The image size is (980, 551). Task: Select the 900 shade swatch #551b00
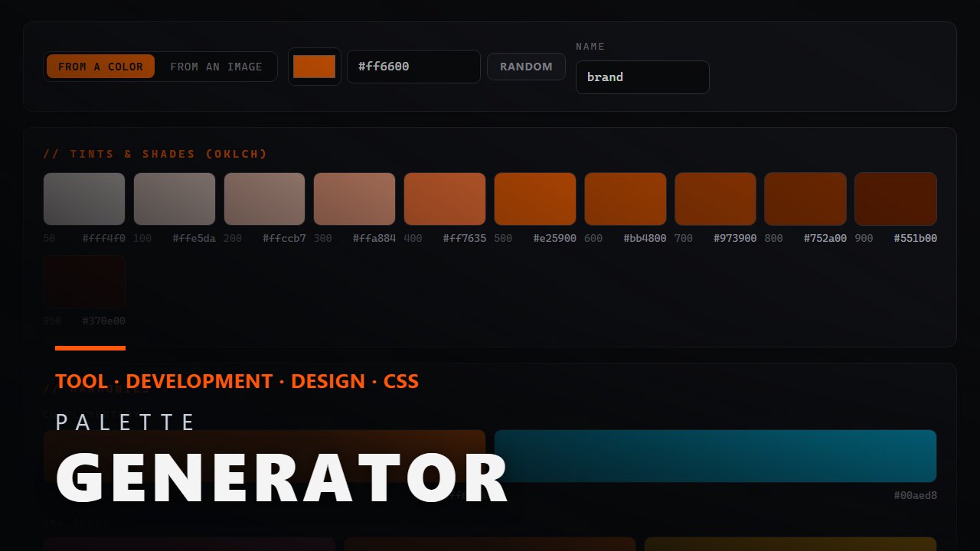click(x=896, y=199)
